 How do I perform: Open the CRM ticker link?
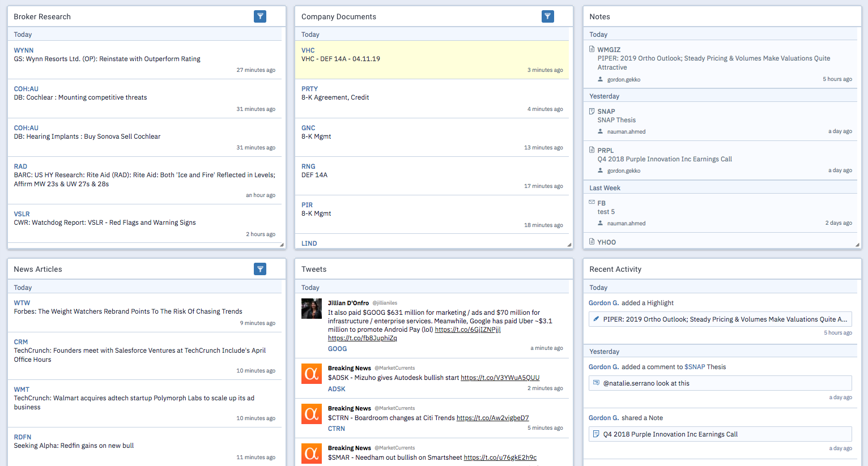21,342
